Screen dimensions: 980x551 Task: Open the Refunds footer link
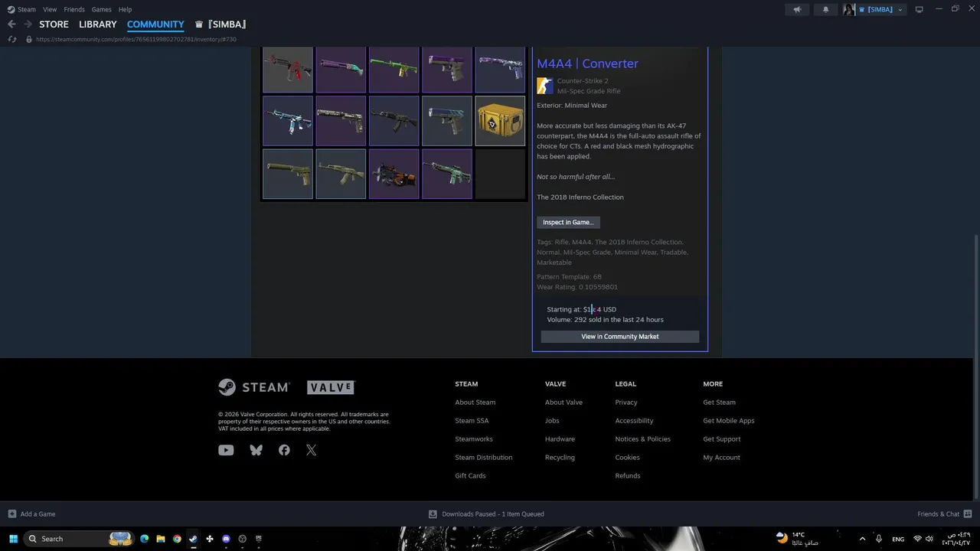(x=628, y=476)
